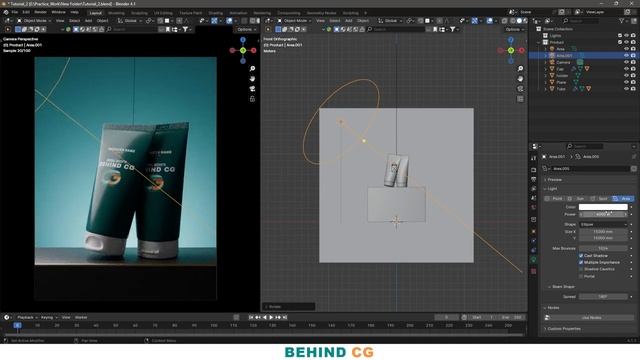
Task: Click green Y axis on right viewport gizmo
Action: (x=511, y=50)
